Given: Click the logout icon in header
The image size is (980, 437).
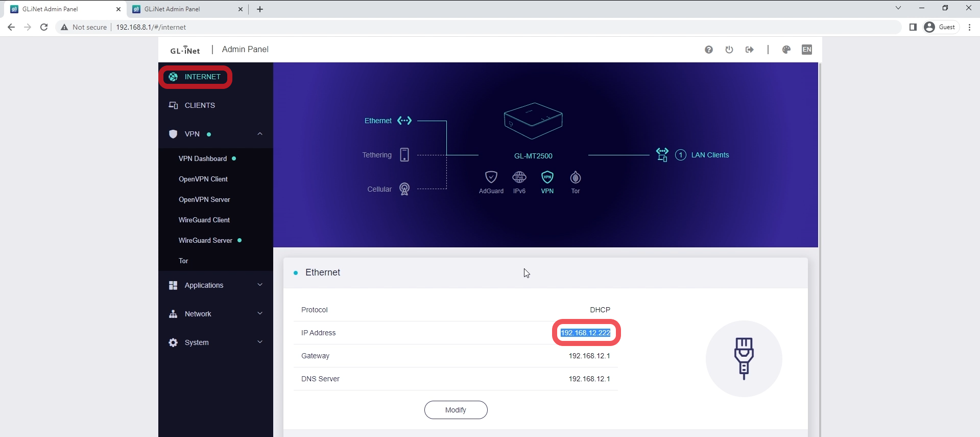Looking at the screenshot, I should [x=750, y=50].
